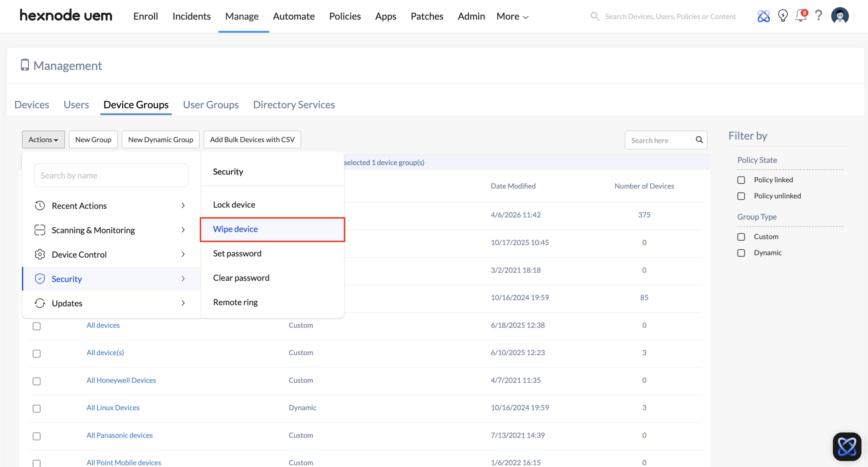Expand the Recent Actions submenu arrow

point(183,206)
